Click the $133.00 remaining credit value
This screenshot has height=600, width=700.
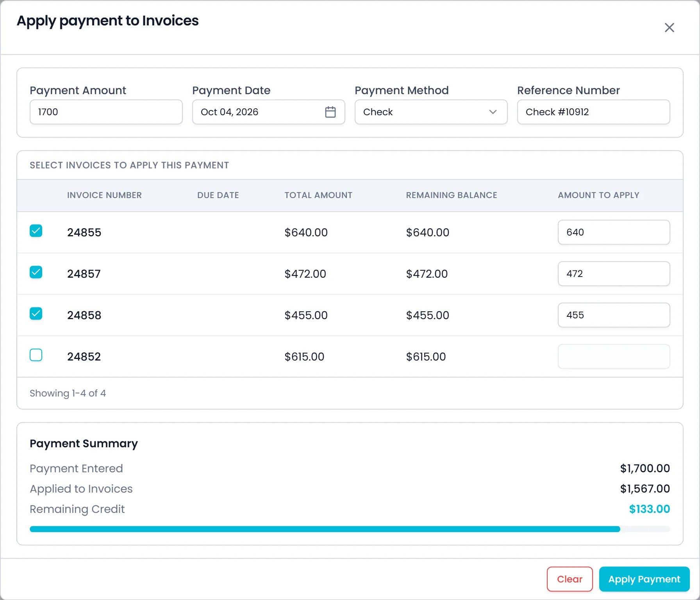650,509
